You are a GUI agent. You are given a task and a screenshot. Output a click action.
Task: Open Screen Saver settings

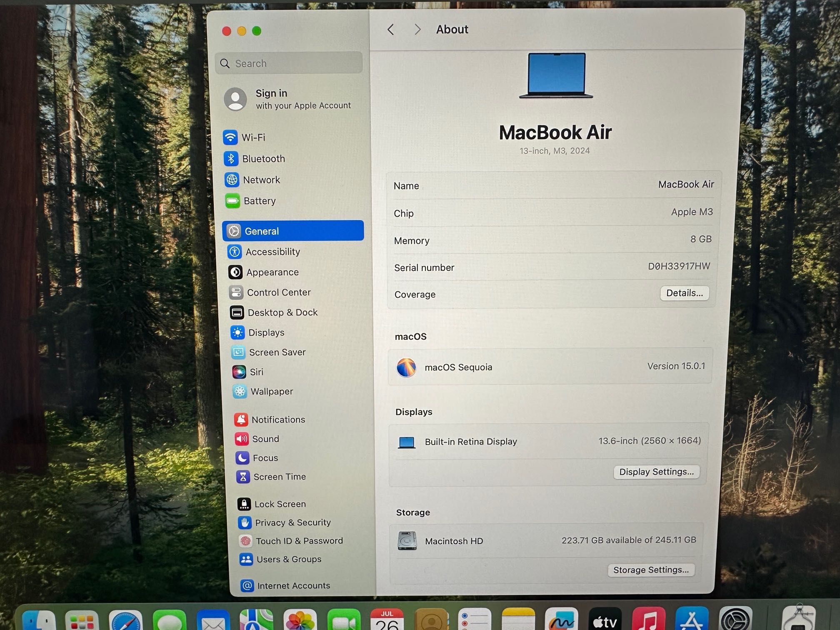[x=269, y=352]
